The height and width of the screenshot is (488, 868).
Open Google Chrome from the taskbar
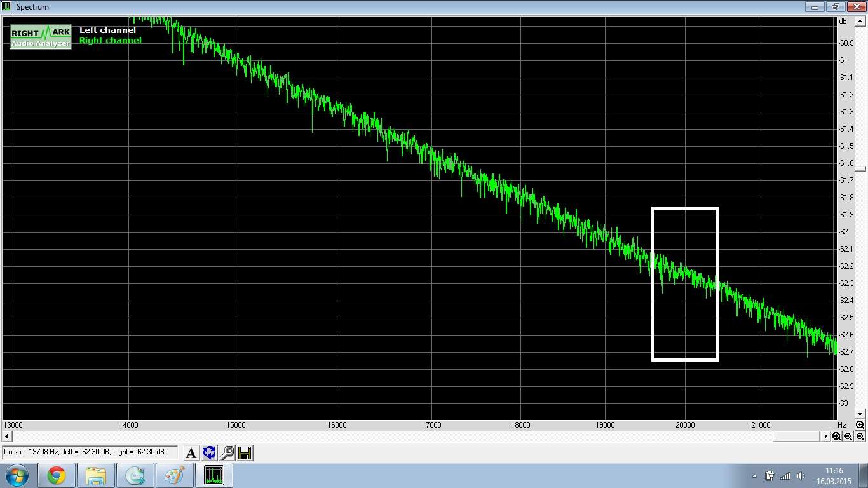(57, 475)
